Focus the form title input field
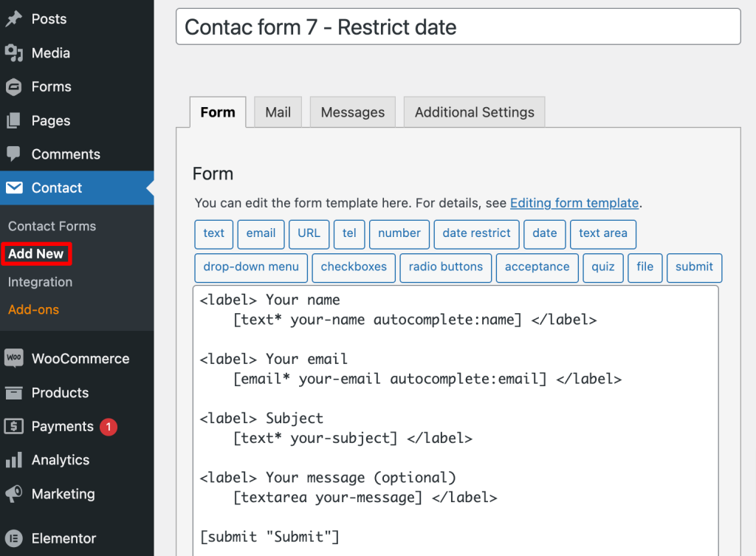 (x=458, y=27)
